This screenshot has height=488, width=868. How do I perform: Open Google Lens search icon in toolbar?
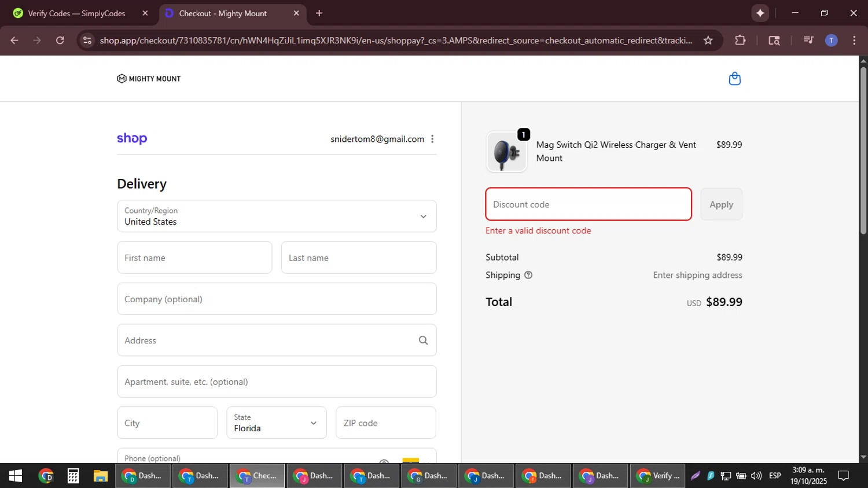774,41
